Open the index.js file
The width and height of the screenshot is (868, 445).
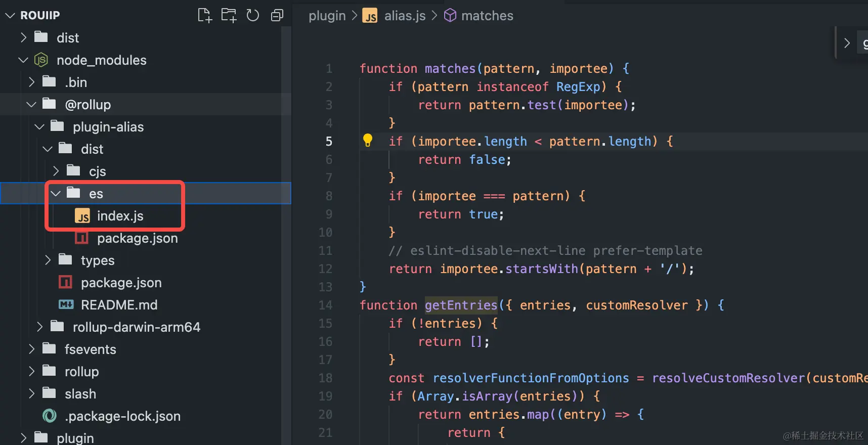pos(120,216)
